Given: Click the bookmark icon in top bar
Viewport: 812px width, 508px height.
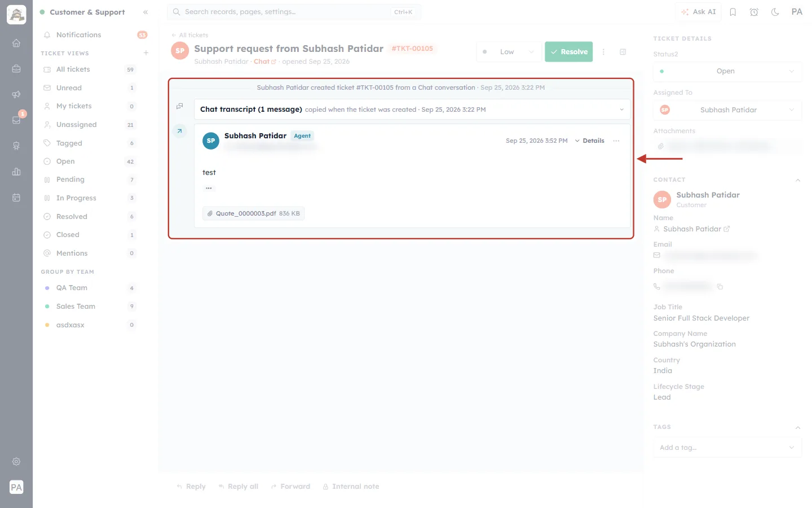Looking at the screenshot, I should tap(733, 12).
